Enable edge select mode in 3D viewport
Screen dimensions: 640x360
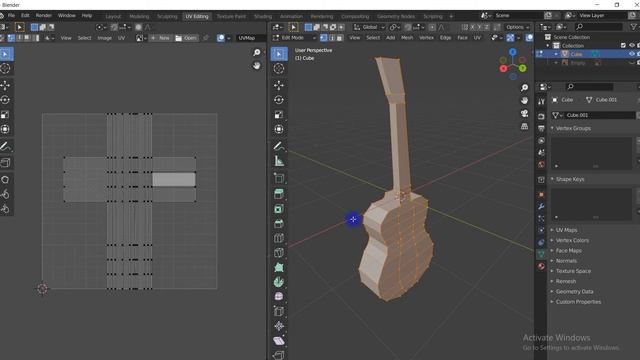pos(331,38)
